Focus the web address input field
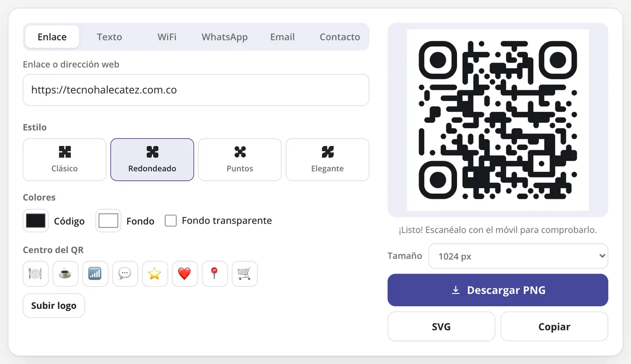 click(x=196, y=90)
